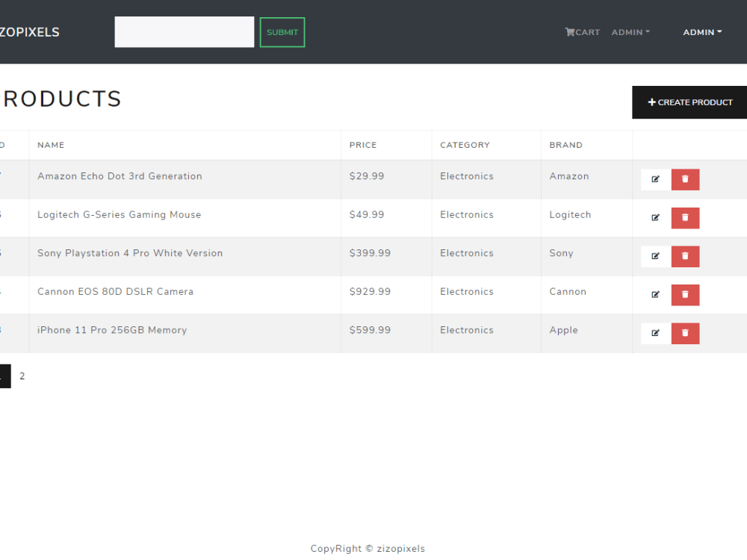747x560 pixels.
Task: Delete the Cannon EOS 80D camera
Action: (x=685, y=295)
